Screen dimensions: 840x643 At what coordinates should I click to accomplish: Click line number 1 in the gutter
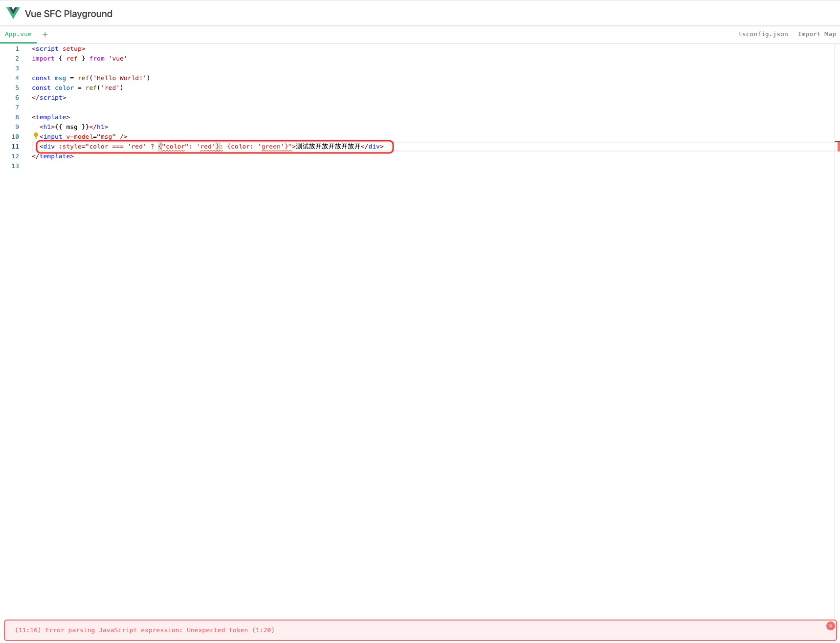point(17,49)
